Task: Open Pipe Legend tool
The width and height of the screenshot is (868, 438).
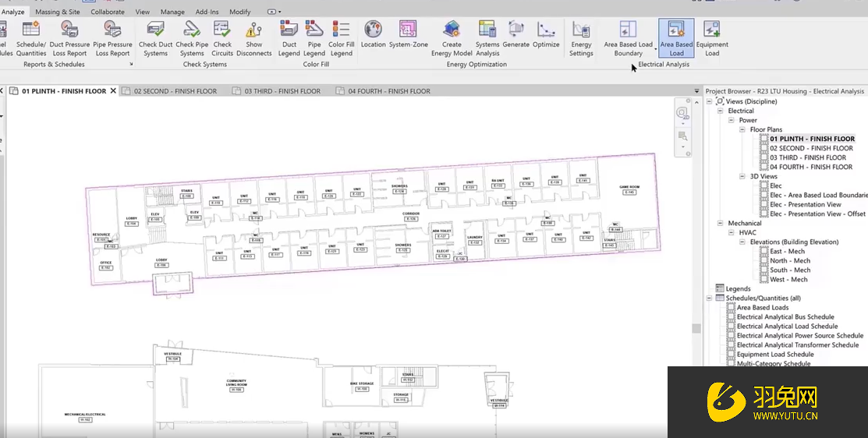Action: [314, 38]
